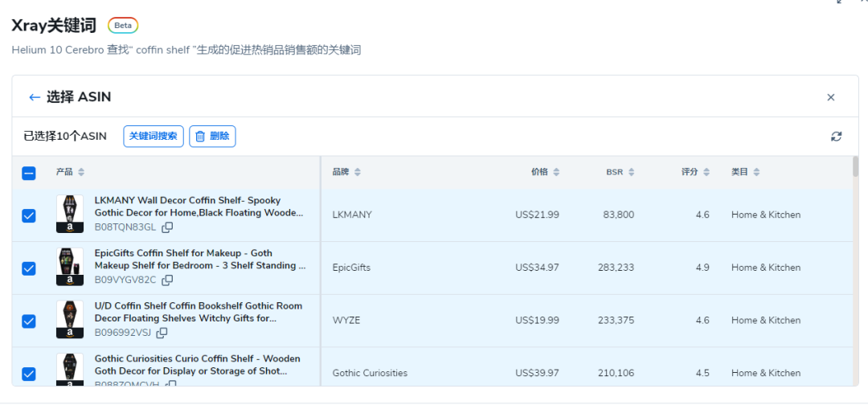
Task: Deselect the U/D Coffin Shelf row checkbox
Action: click(x=29, y=321)
